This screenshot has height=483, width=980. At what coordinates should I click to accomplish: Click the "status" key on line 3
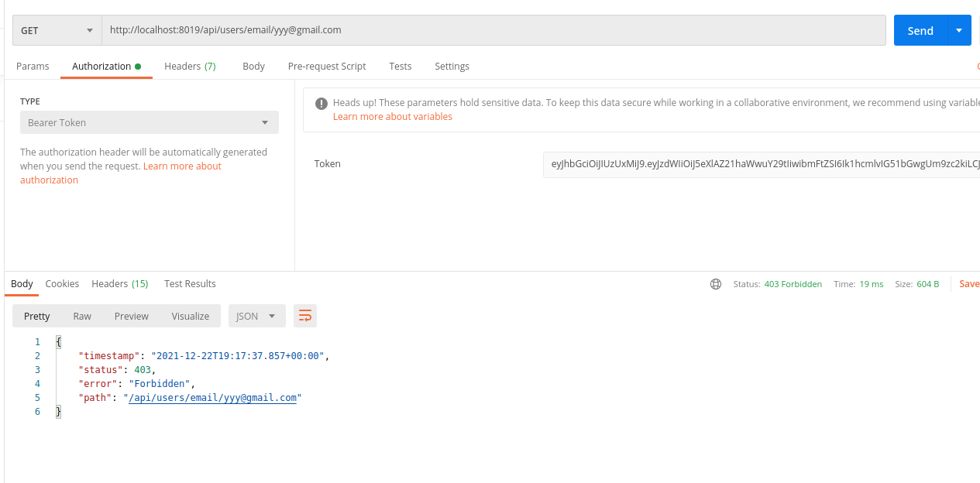[101, 370]
